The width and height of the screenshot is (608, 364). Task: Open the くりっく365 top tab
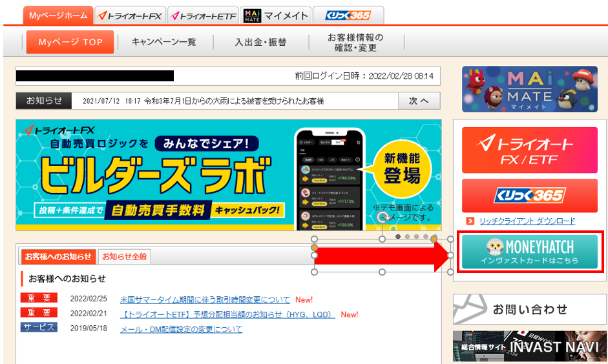point(348,15)
